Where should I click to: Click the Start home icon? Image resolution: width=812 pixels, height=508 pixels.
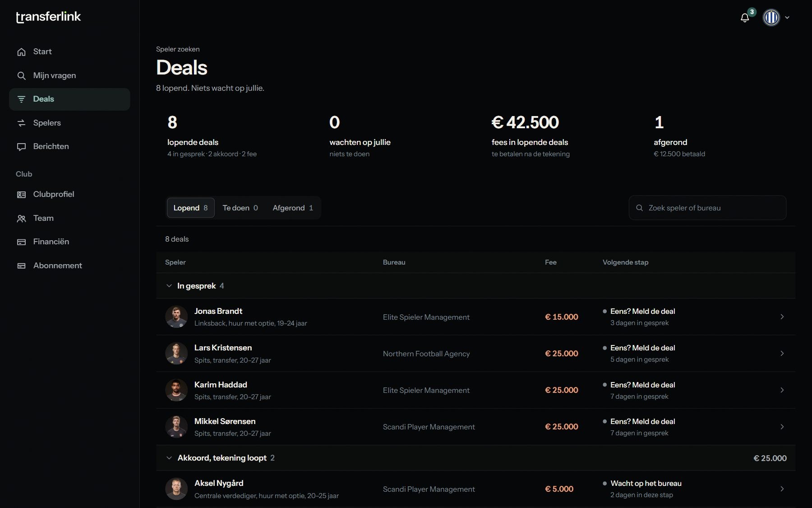click(x=21, y=52)
